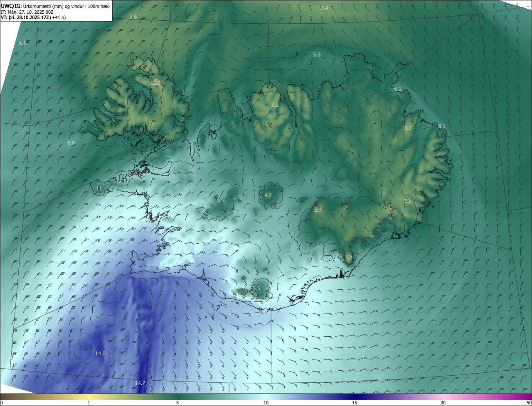The width and height of the screenshot is (532, 406).
Task: Select the 5.5 value label
Action: point(256,289)
